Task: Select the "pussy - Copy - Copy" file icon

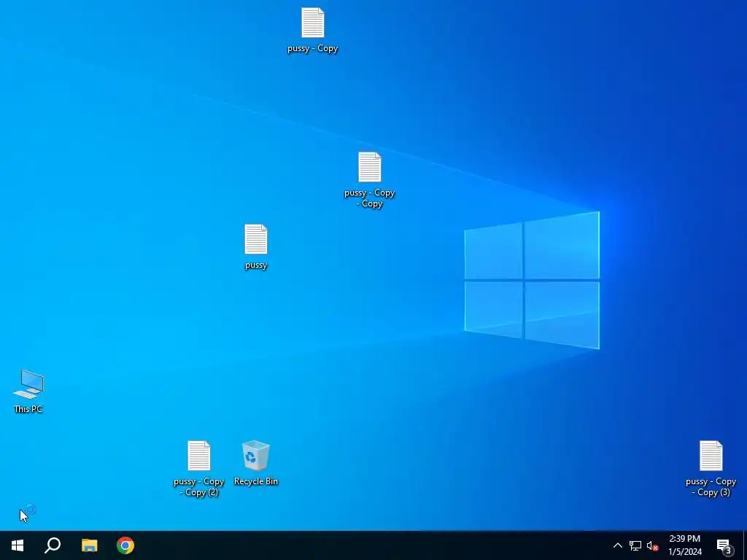Action: pyautogui.click(x=370, y=167)
